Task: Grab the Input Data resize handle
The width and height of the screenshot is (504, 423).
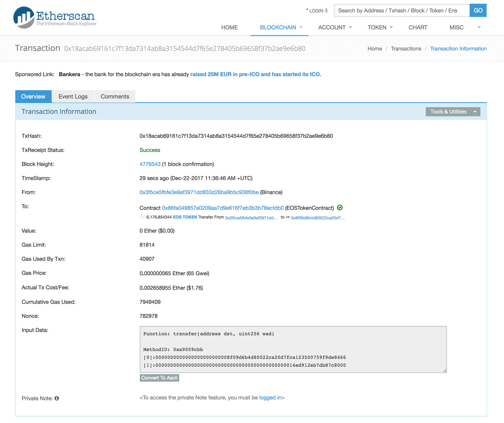Action: point(445,370)
